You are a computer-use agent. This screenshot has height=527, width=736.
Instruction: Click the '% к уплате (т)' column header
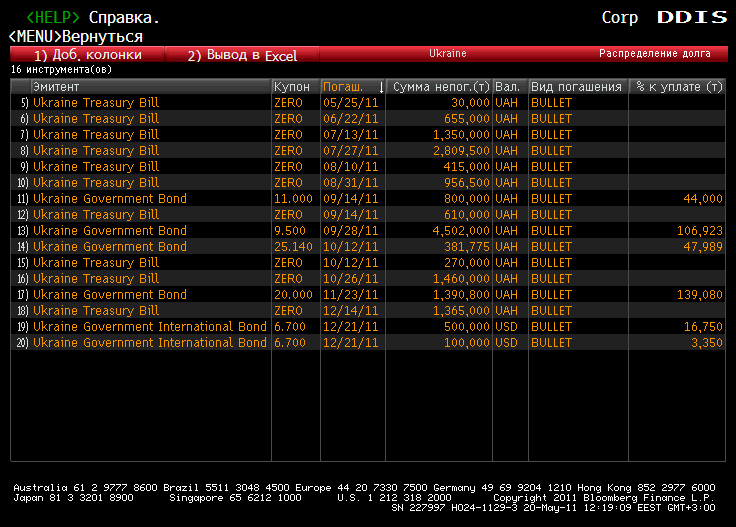(679, 87)
